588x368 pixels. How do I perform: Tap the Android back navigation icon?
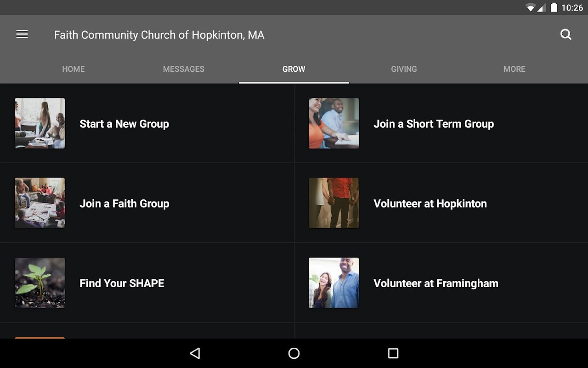(x=195, y=353)
